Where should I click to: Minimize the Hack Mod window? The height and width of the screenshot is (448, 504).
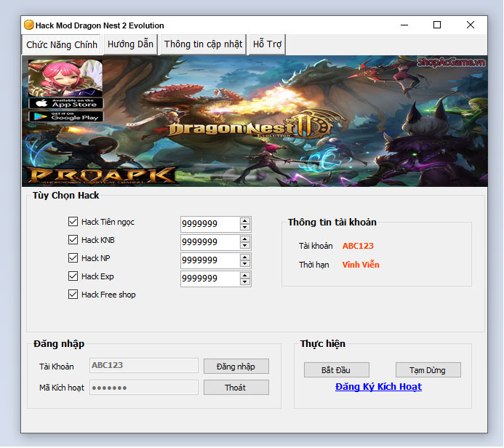pos(404,25)
